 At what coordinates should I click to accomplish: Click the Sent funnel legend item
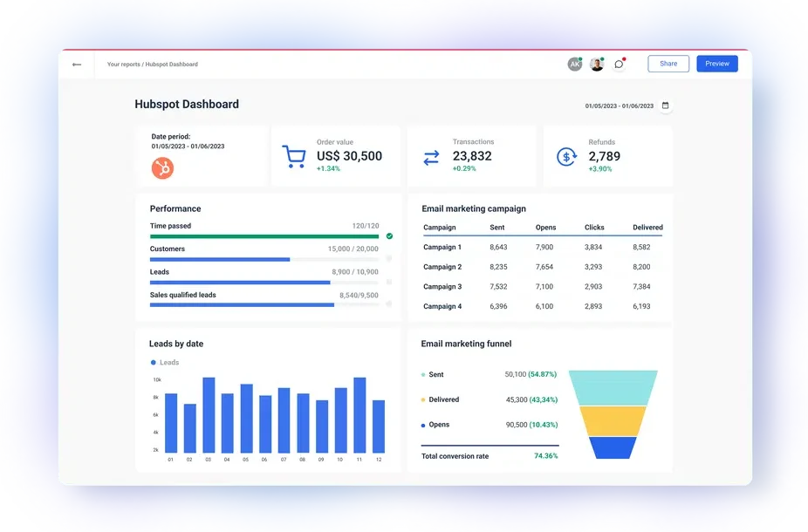pyautogui.click(x=432, y=374)
